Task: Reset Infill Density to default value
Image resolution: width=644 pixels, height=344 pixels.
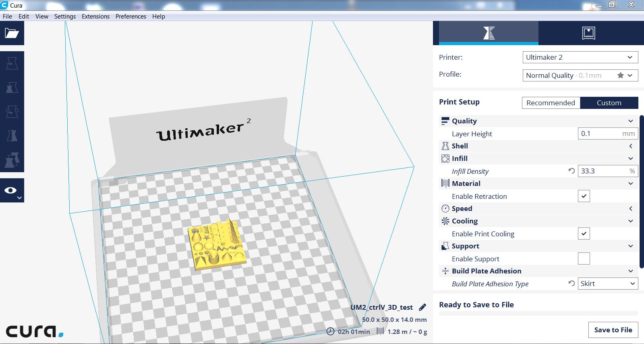Action: tap(571, 171)
